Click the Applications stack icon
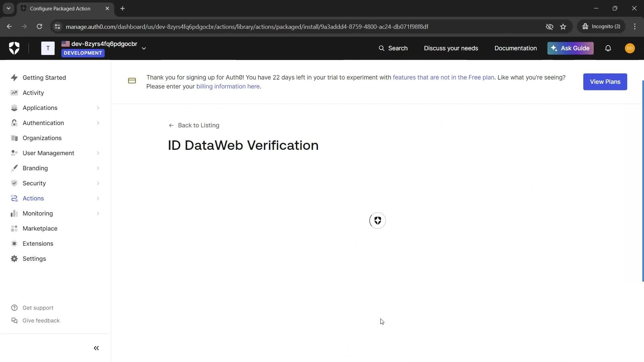 click(14, 108)
